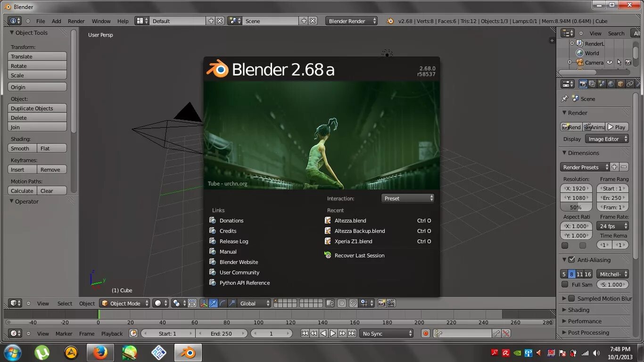This screenshot has height=362, width=644.
Task: Switch to World properties tab icon
Action: click(611, 84)
